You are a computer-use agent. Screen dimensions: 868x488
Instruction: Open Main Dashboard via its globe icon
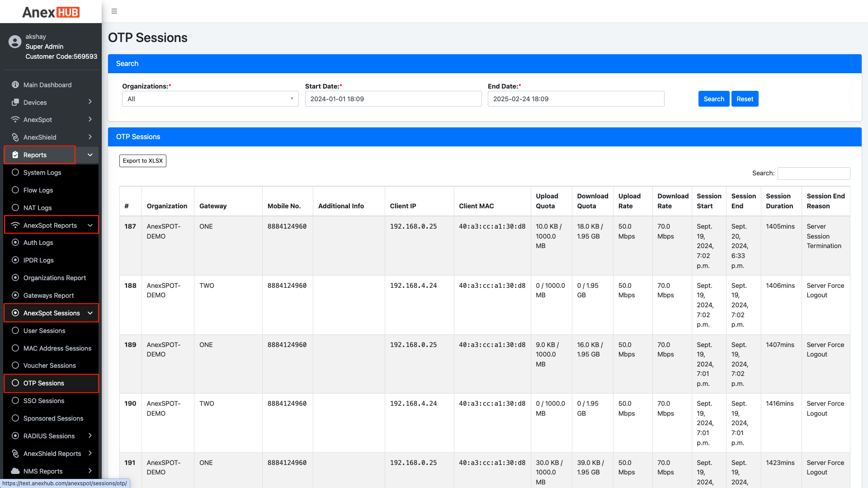[x=15, y=84]
